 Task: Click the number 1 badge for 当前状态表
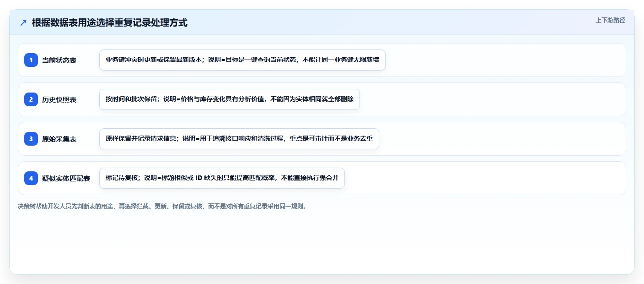(31, 60)
